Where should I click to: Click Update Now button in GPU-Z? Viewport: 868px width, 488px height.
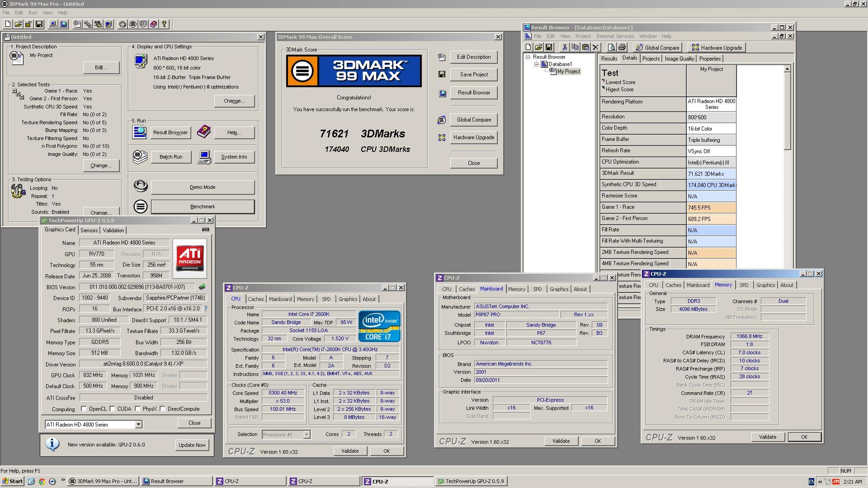192,445
